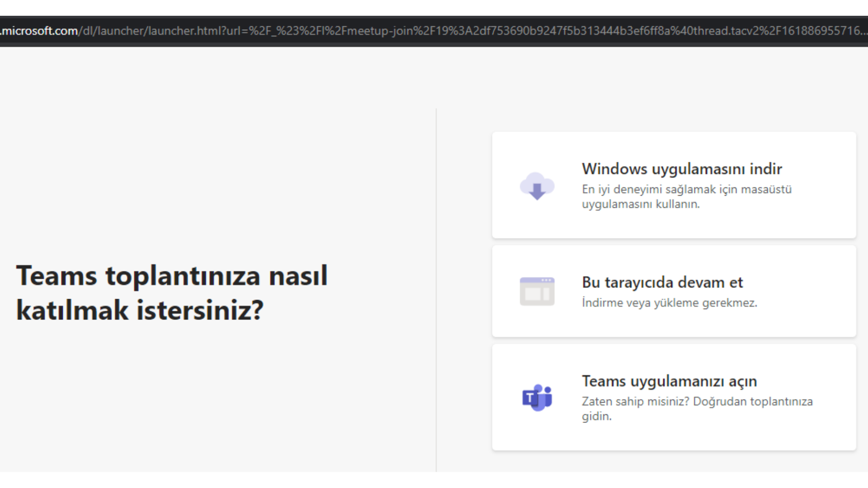Choose 'Bu tarayıcıda devam et' title
868x488 pixels.
662,282
